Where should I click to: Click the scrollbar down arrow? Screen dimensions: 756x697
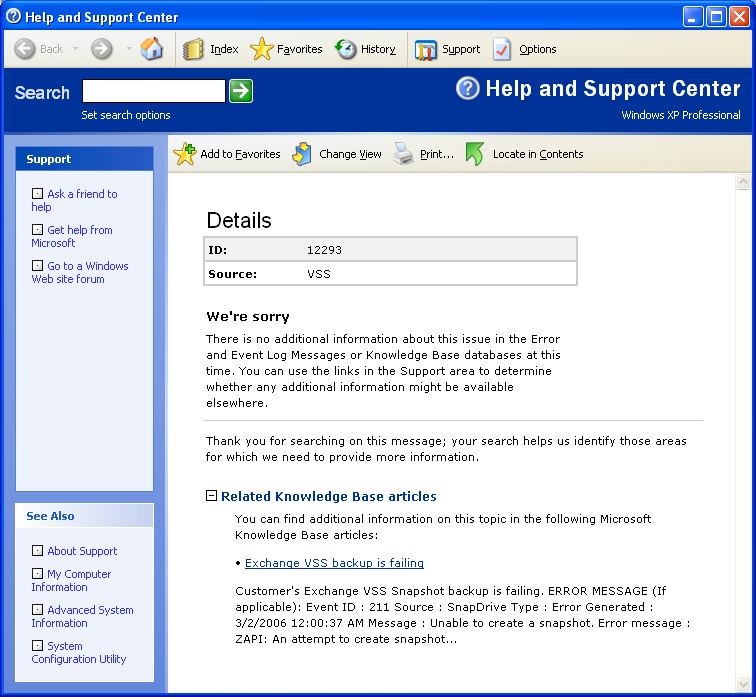(743, 684)
